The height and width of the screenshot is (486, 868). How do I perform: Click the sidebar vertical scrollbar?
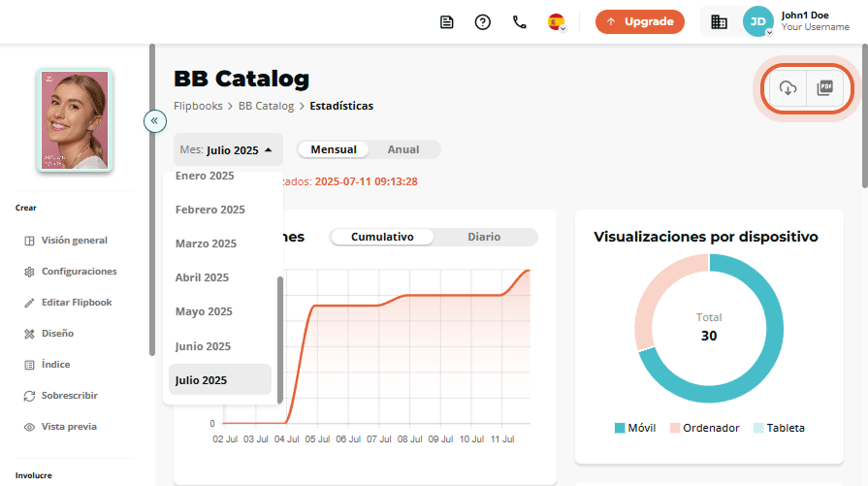coord(152,199)
